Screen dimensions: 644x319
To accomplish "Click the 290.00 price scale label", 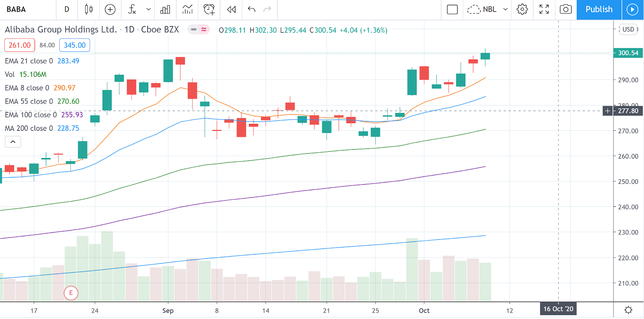I will tap(628, 80).
